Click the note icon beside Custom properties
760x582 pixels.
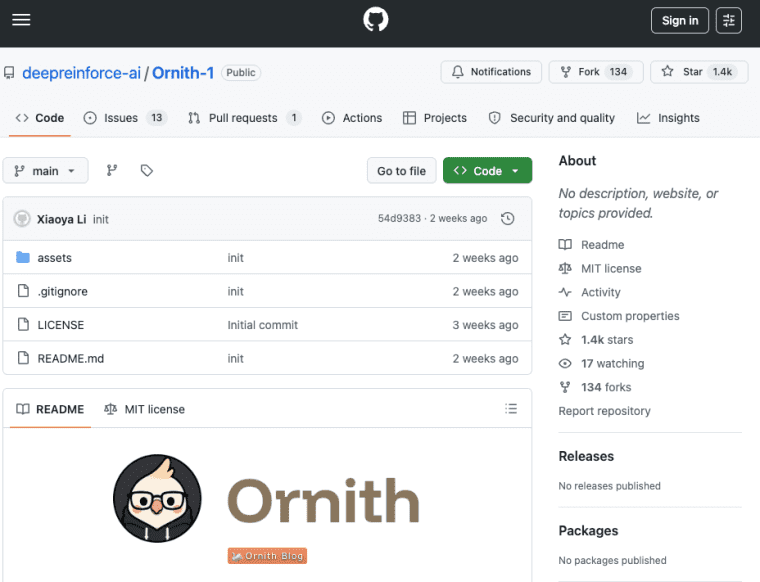[x=565, y=316]
